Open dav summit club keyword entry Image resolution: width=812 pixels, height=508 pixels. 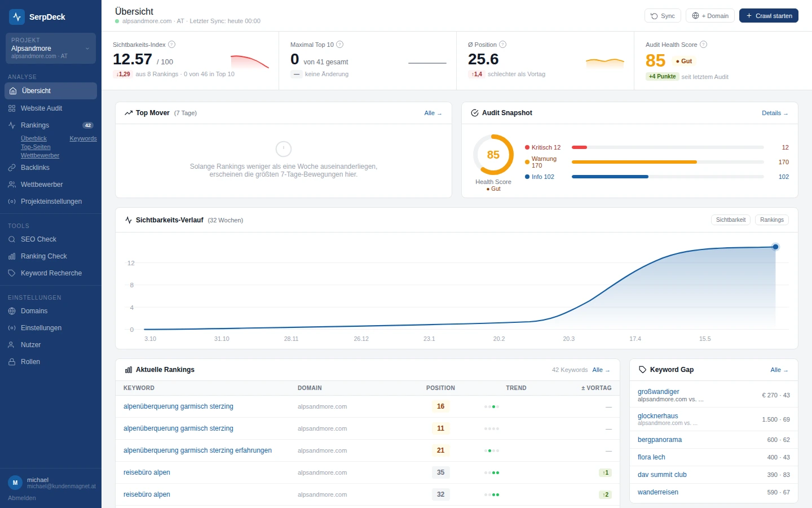pos(714,475)
